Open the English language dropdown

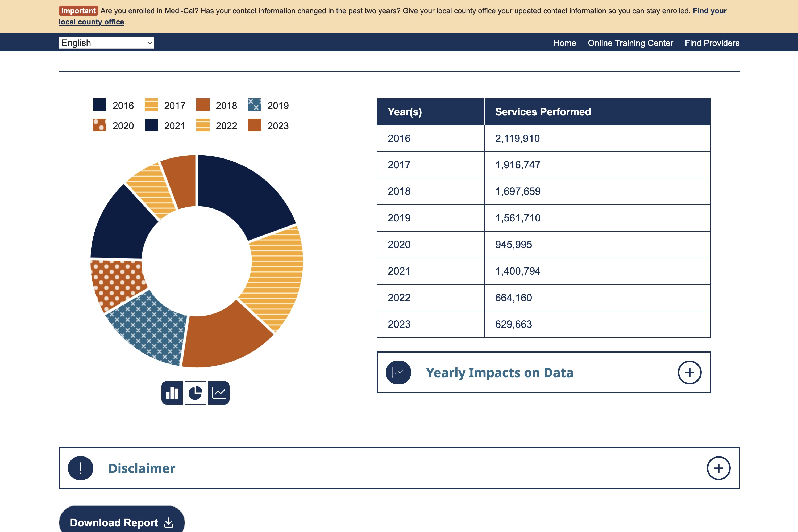pyautogui.click(x=106, y=43)
